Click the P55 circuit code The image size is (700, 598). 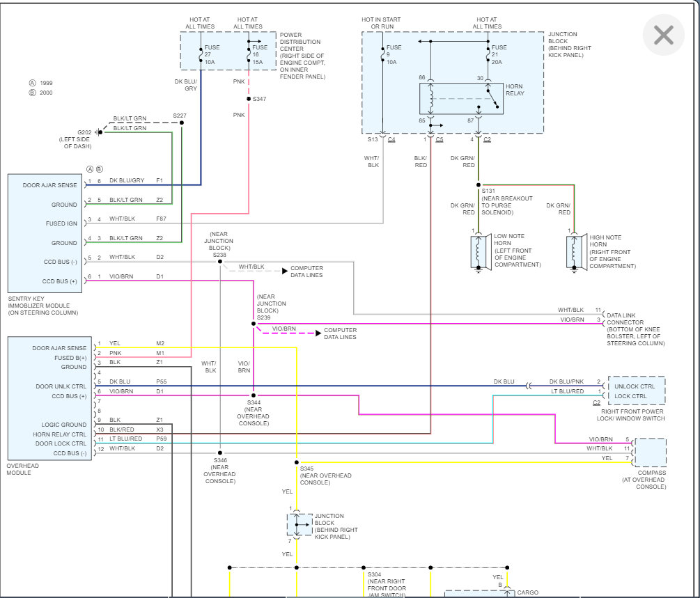click(162, 381)
